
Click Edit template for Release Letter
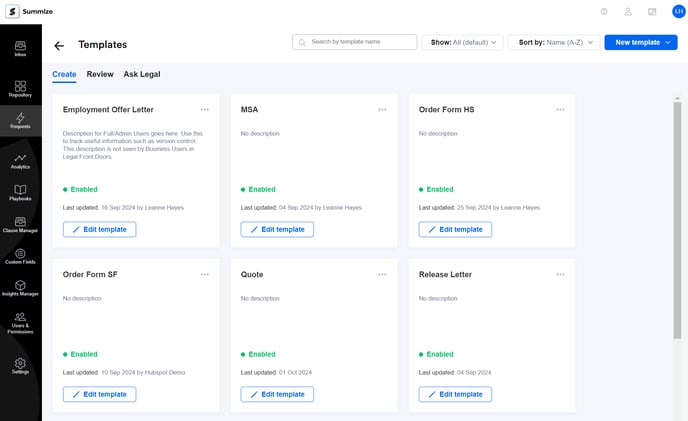tap(455, 394)
